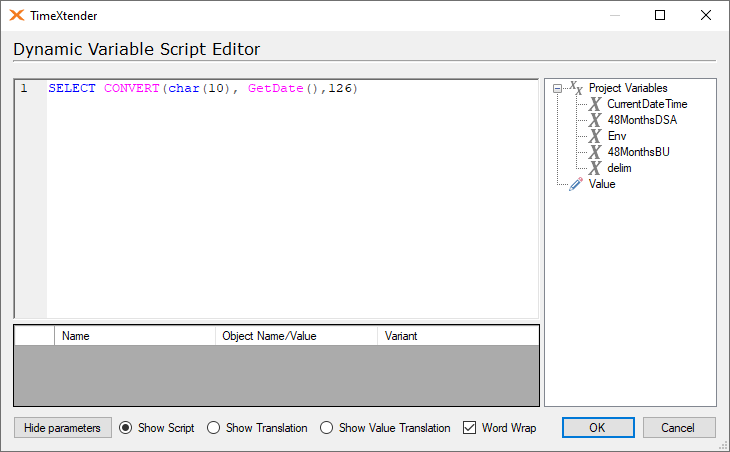
Task: Maximize the TimeXtender window
Action: (660, 15)
